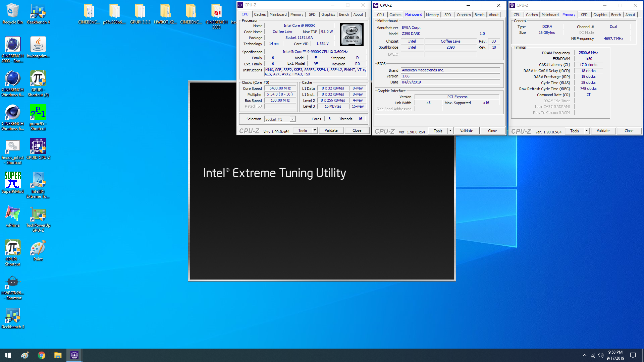
Task: Select SPD tab in Memory CPU-Z window
Action: [584, 15]
